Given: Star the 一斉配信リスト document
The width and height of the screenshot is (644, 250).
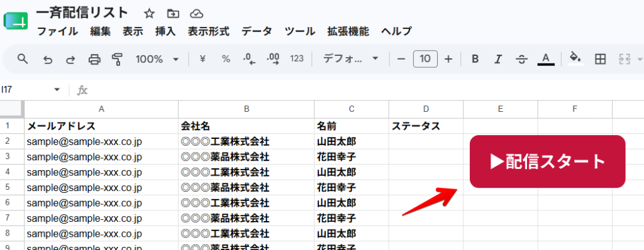Looking at the screenshot, I should point(150,14).
